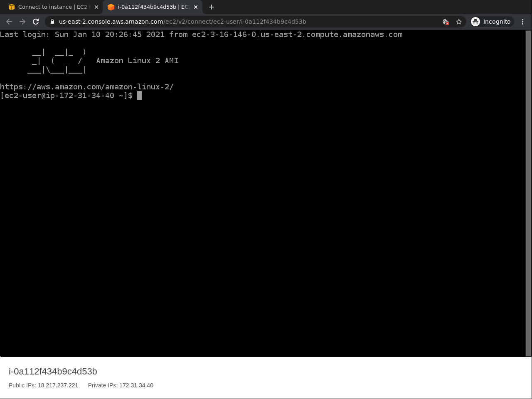Select the i-0a112f434b9c4d53b browser tab
Viewport: 532px width, 399px height.
click(152, 7)
